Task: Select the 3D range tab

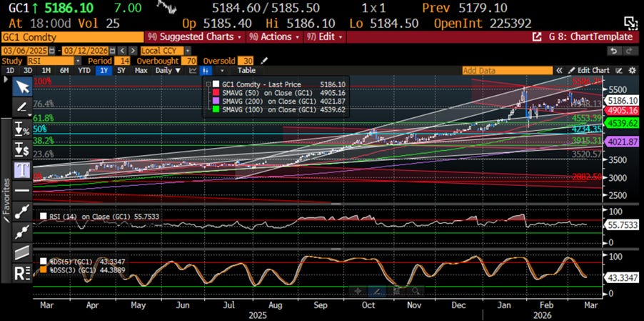Action: click(x=28, y=71)
